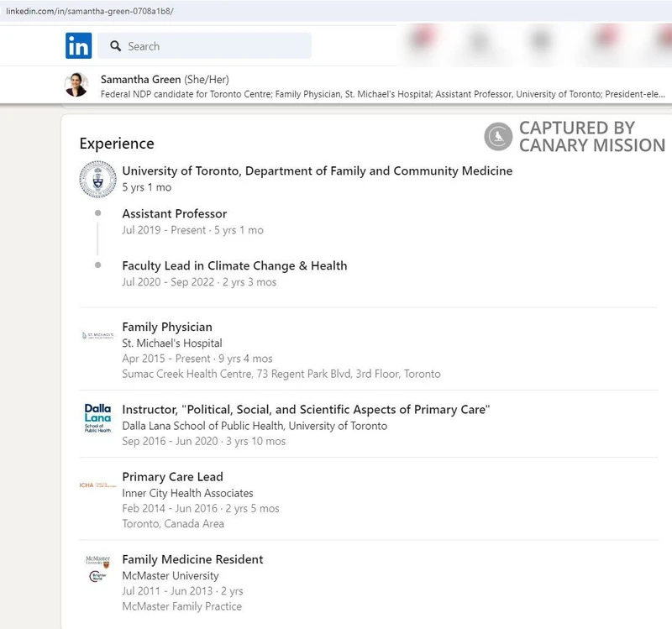Click the Dalla Lana School logo
This screenshot has height=629, width=672.
[97, 417]
